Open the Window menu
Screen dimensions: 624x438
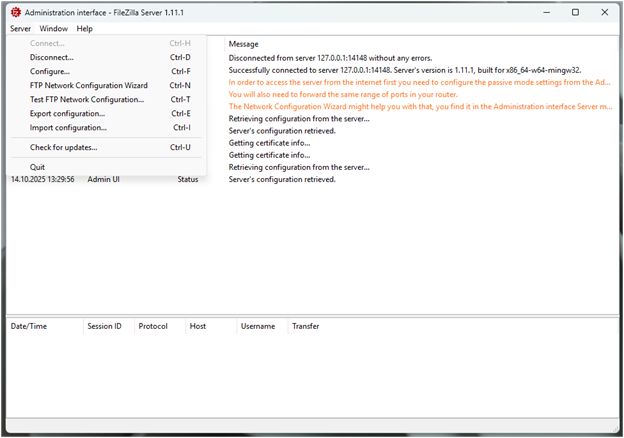(x=53, y=29)
